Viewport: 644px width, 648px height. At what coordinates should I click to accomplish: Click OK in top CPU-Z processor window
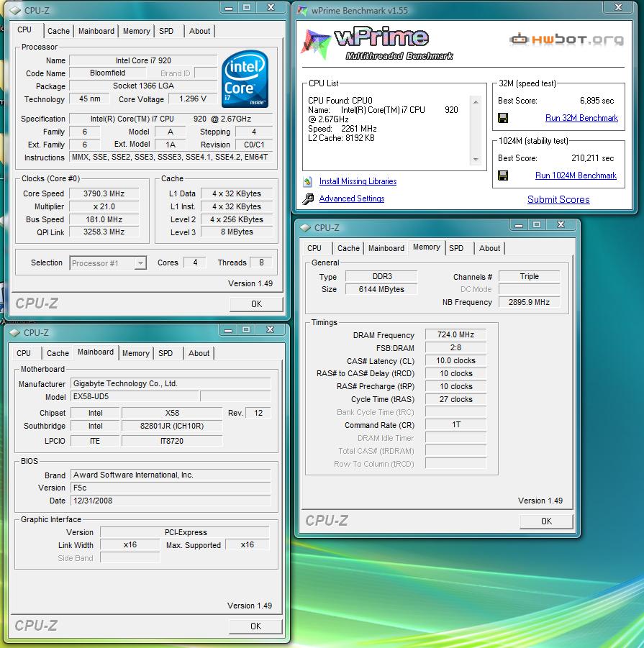point(256,304)
